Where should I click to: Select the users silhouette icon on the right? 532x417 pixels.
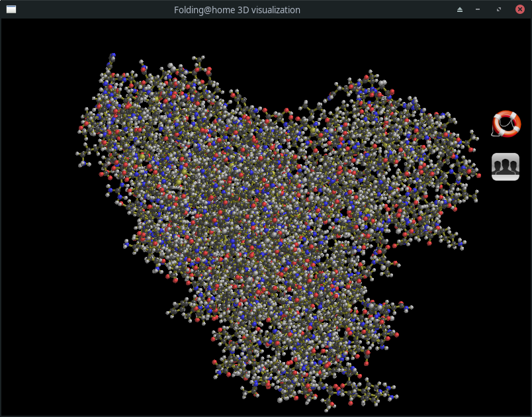(505, 166)
